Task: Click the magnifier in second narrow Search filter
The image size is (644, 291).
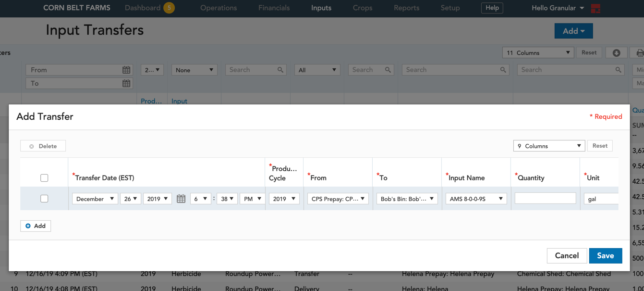Action: 388,70
